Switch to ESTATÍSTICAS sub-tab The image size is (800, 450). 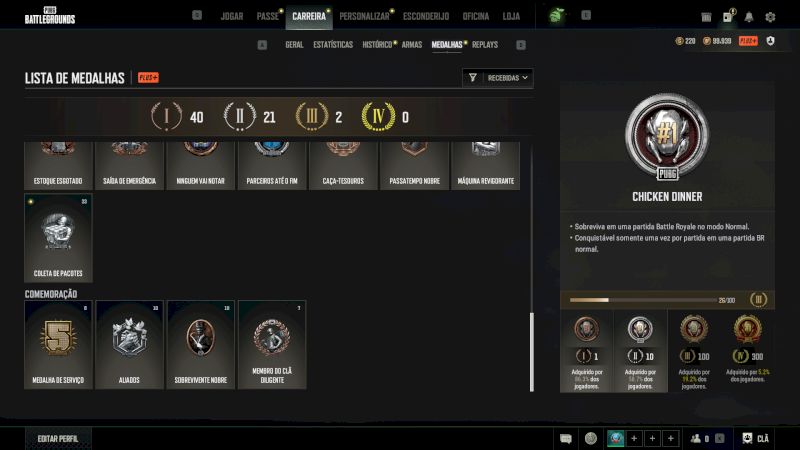coord(333,45)
